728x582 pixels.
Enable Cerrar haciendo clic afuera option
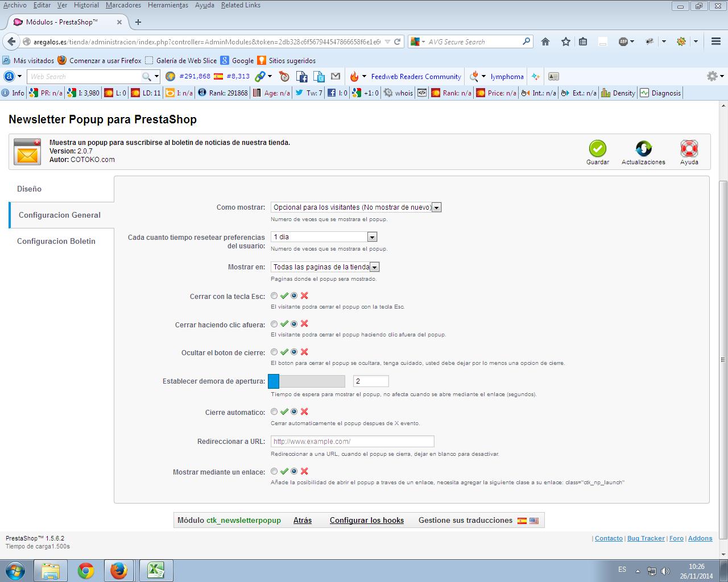click(275, 324)
